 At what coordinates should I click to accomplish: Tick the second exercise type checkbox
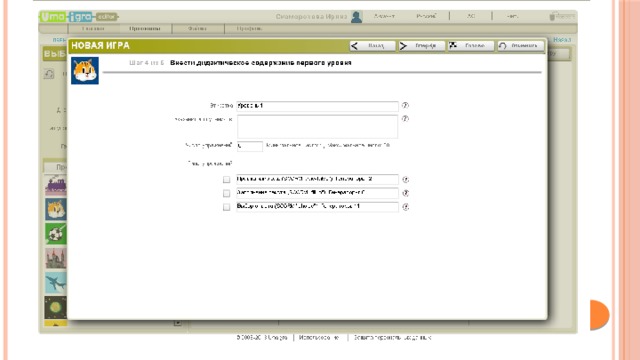[227, 193]
